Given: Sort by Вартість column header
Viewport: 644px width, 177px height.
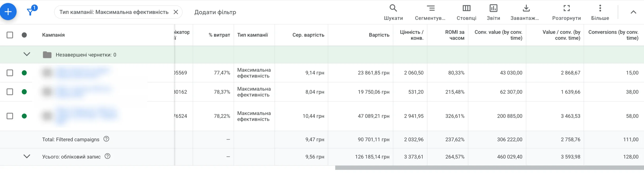Looking at the screenshot, I should click(x=379, y=35).
